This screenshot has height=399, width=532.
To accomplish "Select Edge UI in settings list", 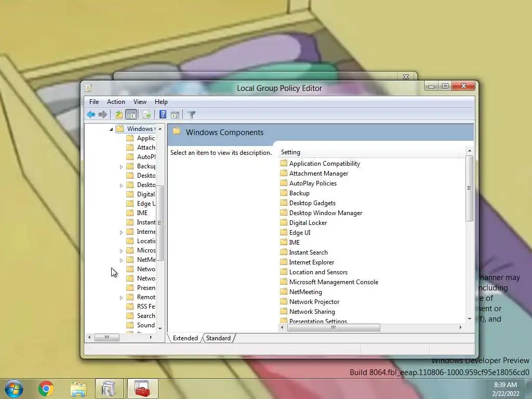I will coord(295,232).
